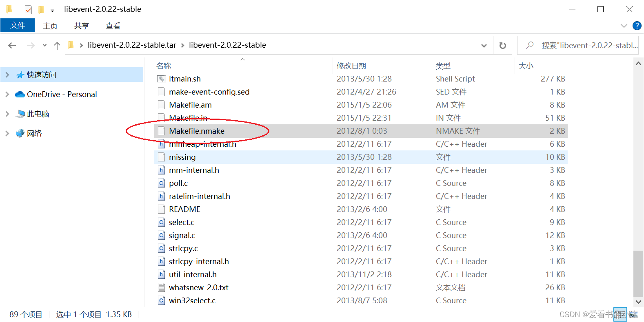Switch to the 共享 ribbon tab
Screen dimensions: 644x322
82,26
